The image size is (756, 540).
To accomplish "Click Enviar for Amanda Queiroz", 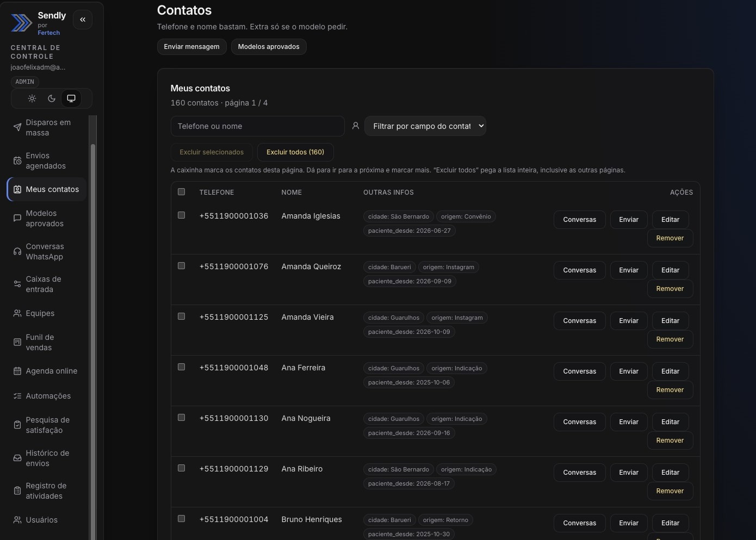I will (629, 270).
